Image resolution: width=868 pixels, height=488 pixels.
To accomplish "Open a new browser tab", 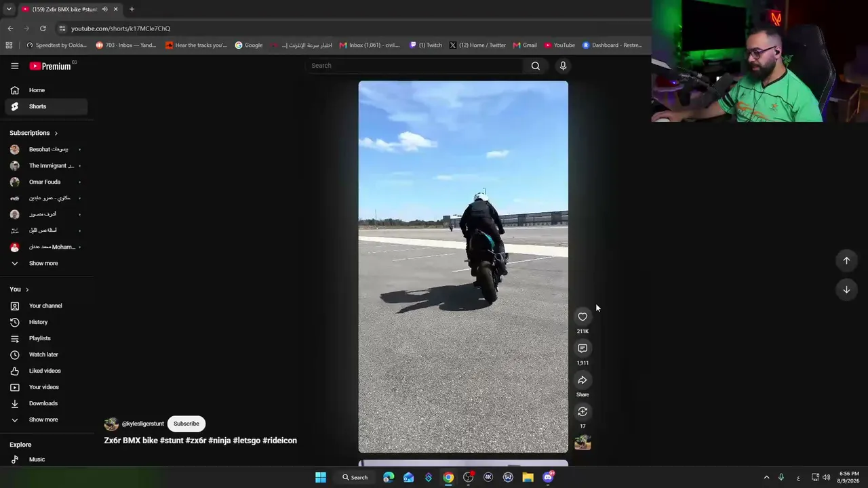I will tap(132, 9).
